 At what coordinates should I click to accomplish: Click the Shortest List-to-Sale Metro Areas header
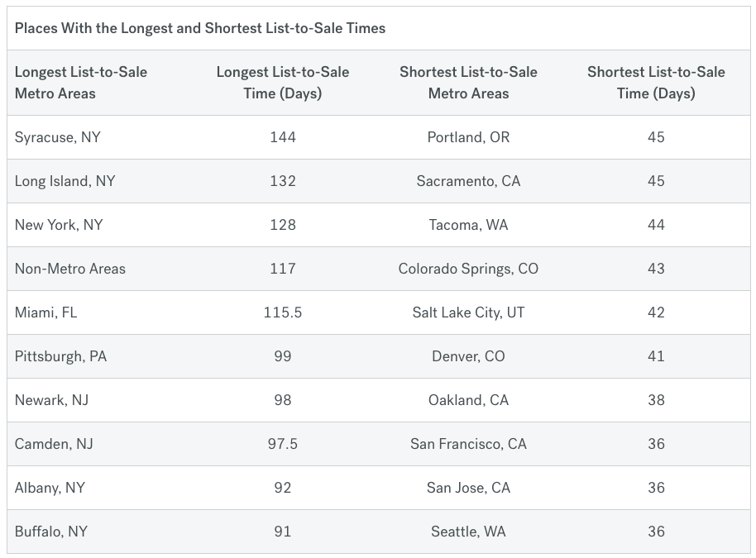click(x=468, y=83)
